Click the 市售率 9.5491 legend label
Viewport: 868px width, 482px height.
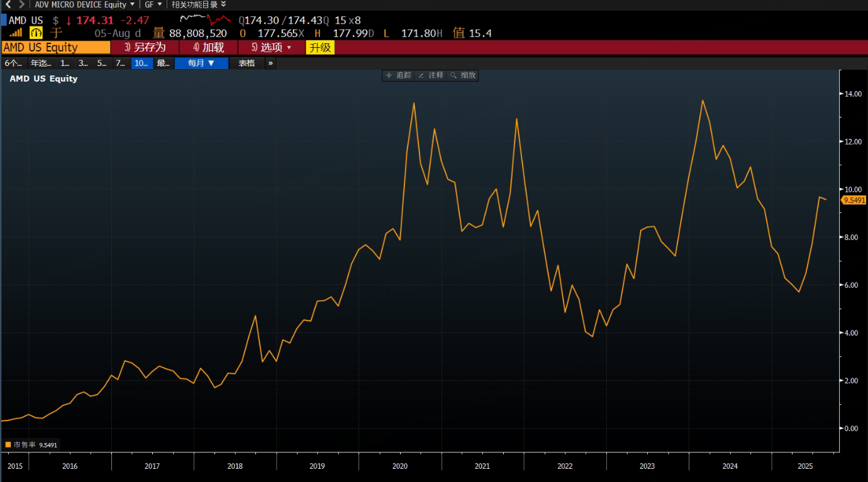(35, 444)
